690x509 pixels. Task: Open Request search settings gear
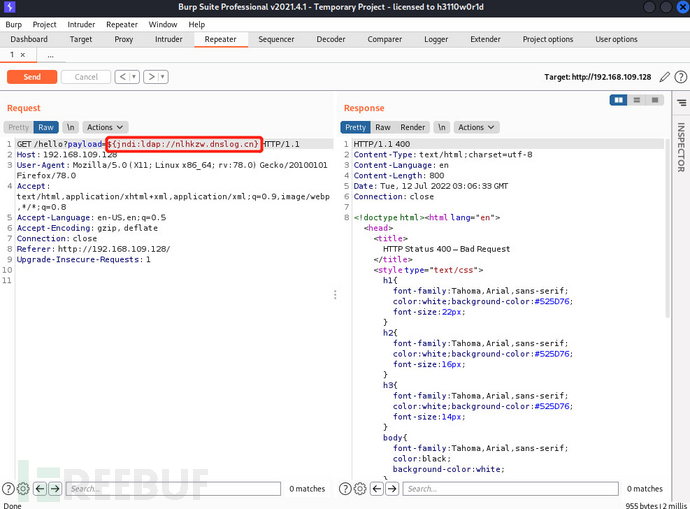click(x=23, y=489)
